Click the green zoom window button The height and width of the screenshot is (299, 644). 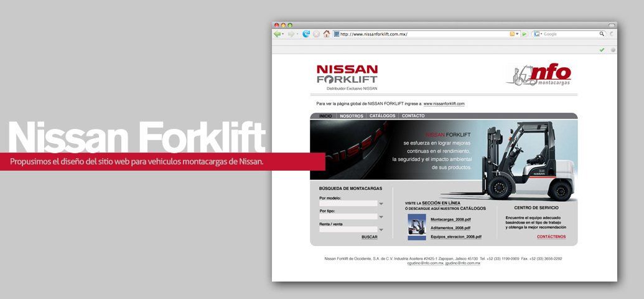(x=290, y=25)
